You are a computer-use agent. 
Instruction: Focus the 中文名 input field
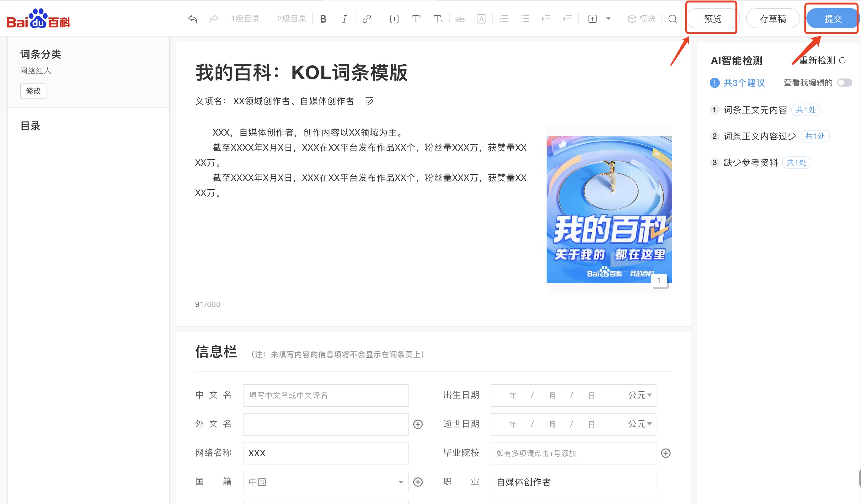point(326,395)
